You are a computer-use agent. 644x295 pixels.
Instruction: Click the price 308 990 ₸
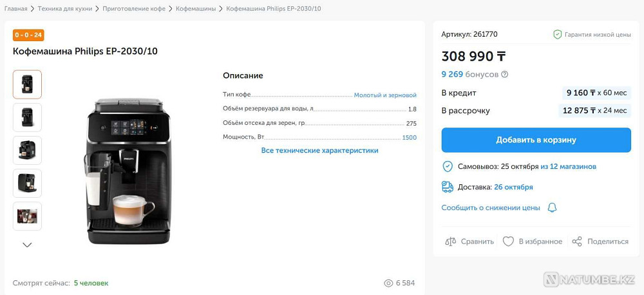point(473,56)
